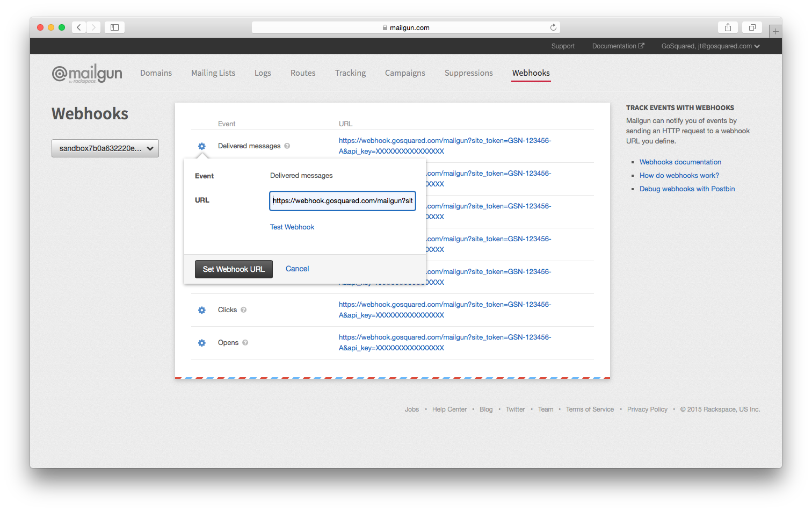Open the Suppressions tab
The image size is (812, 511).
(x=468, y=73)
